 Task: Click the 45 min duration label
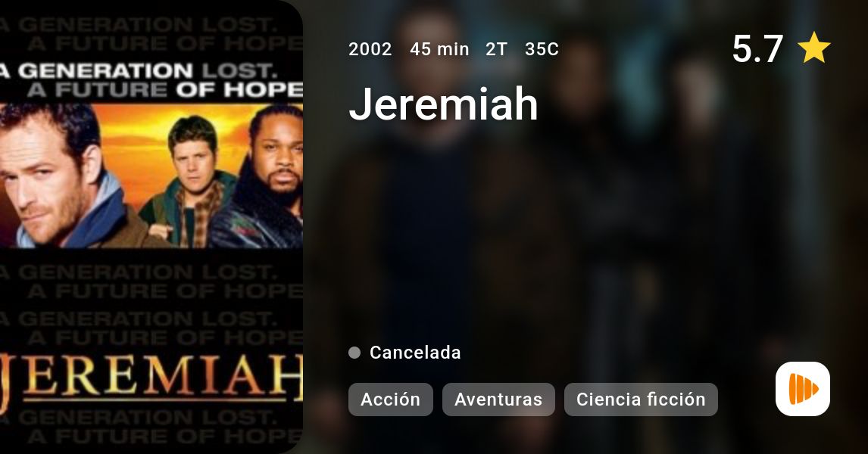pyautogui.click(x=439, y=49)
